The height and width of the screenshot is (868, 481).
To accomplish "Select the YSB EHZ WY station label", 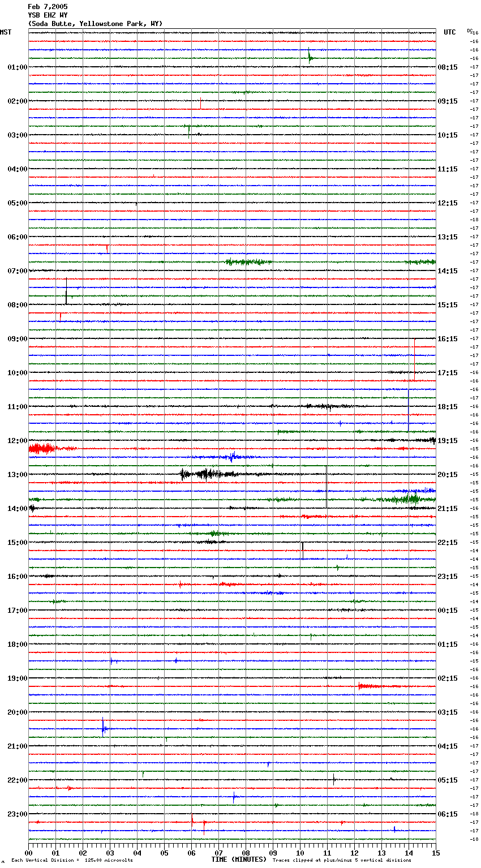I will pyautogui.click(x=48, y=15).
